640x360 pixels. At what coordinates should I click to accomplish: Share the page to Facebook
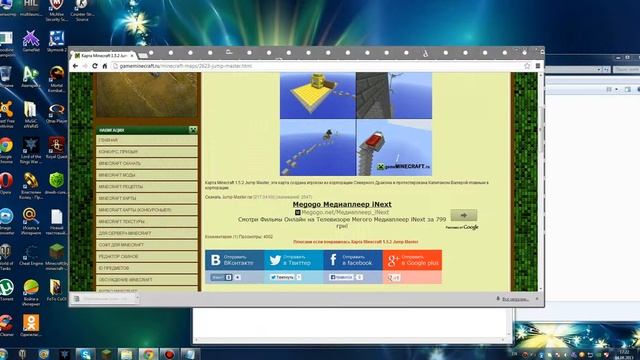[x=353, y=260]
